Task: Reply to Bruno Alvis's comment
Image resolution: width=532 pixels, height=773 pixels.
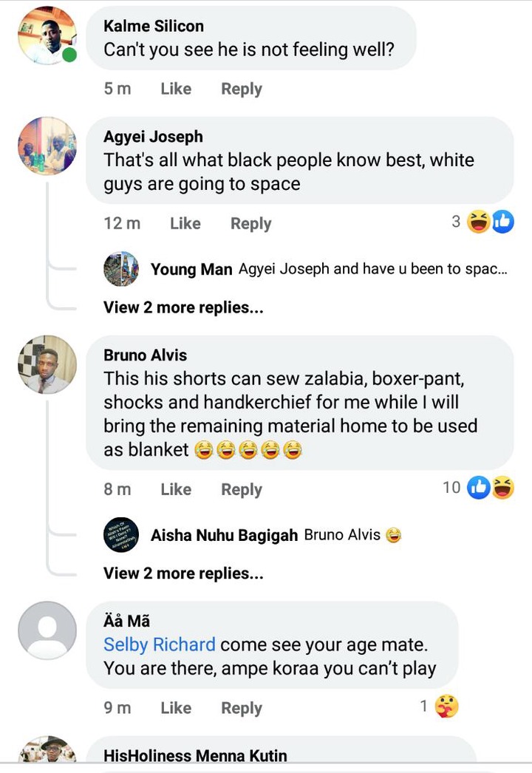Action: (x=242, y=490)
